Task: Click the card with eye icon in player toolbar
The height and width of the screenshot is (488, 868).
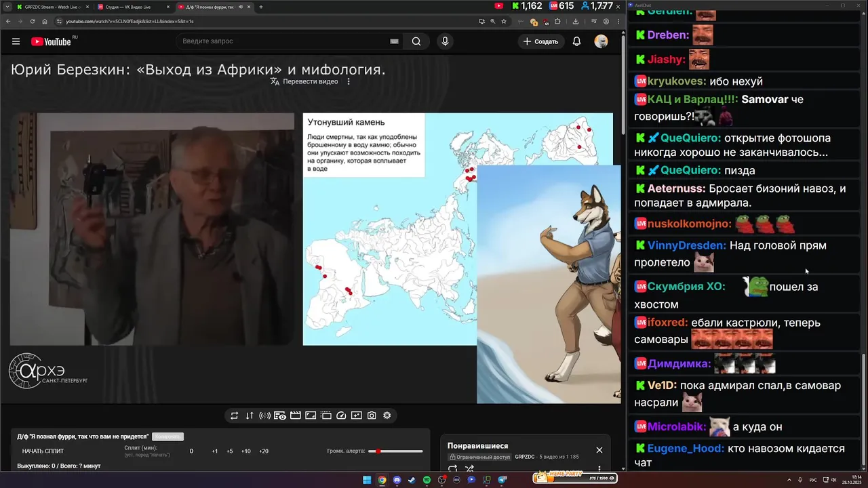Action: (x=280, y=415)
